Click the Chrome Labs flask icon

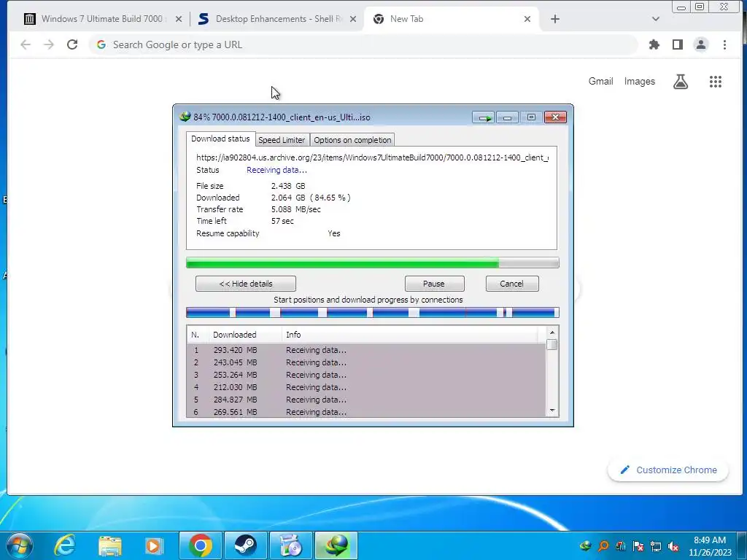(x=681, y=82)
